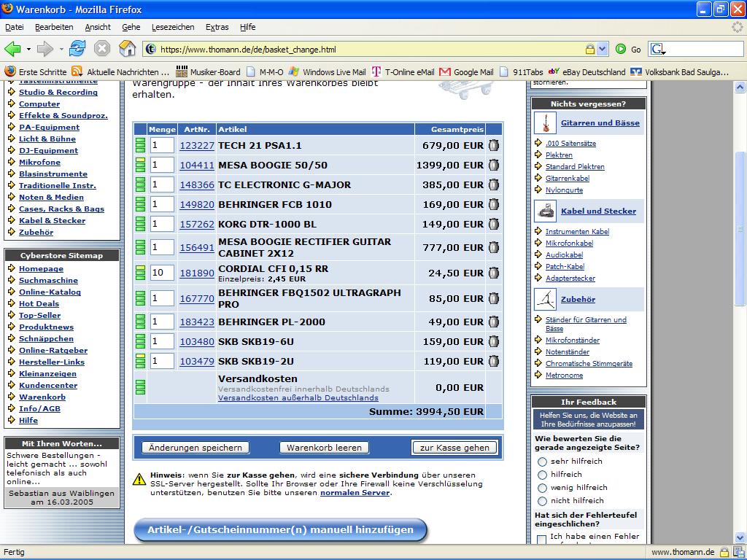Screen dimensions: 747x560
Task: Remove SKB SKB19-2U trash icon
Action: point(494,361)
